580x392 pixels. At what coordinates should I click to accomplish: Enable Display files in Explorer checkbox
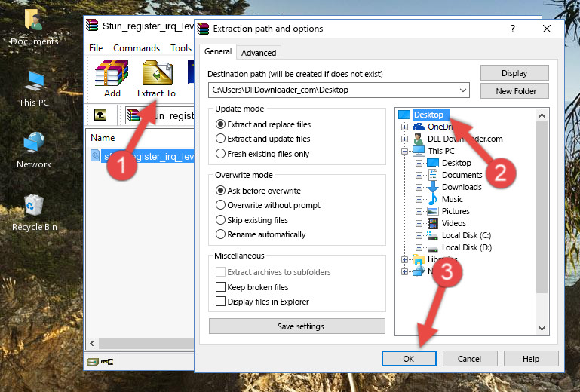(221, 302)
